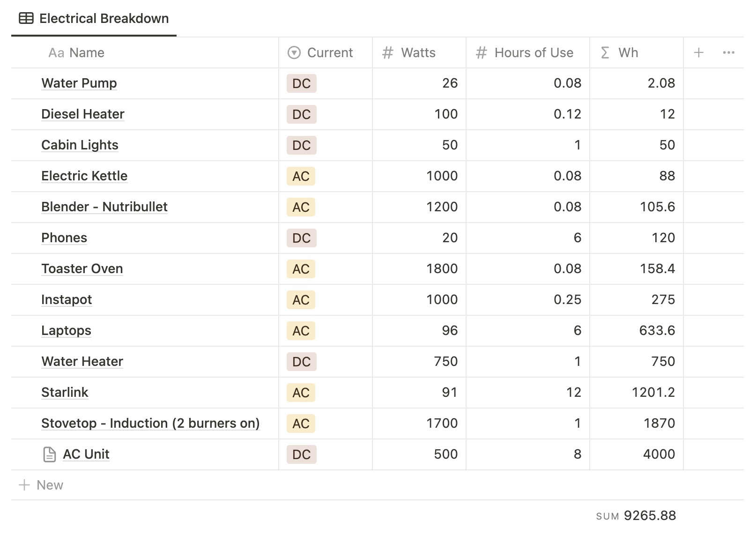This screenshot has width=756, height=535.
Task: Click the plus icon to add column
Action: click(x=698, y=52)
